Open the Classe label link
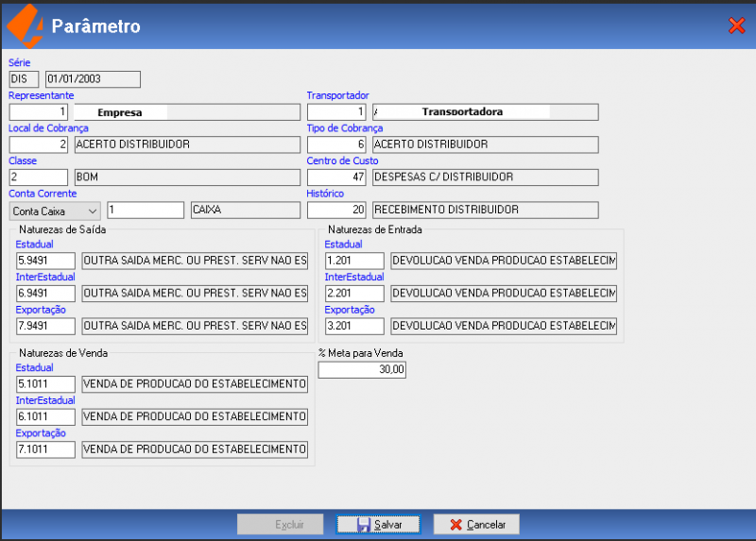756x541 pixels. click(x=22, y=161)
